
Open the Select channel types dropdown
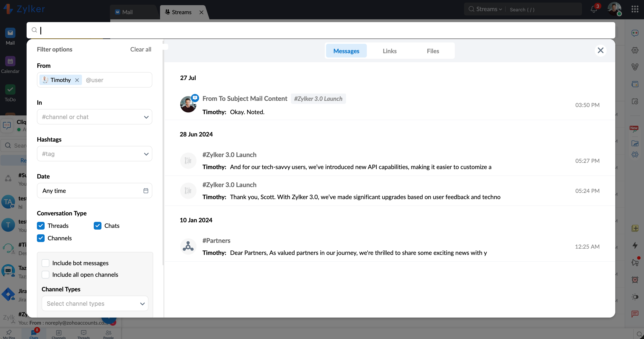click(95, 304)
